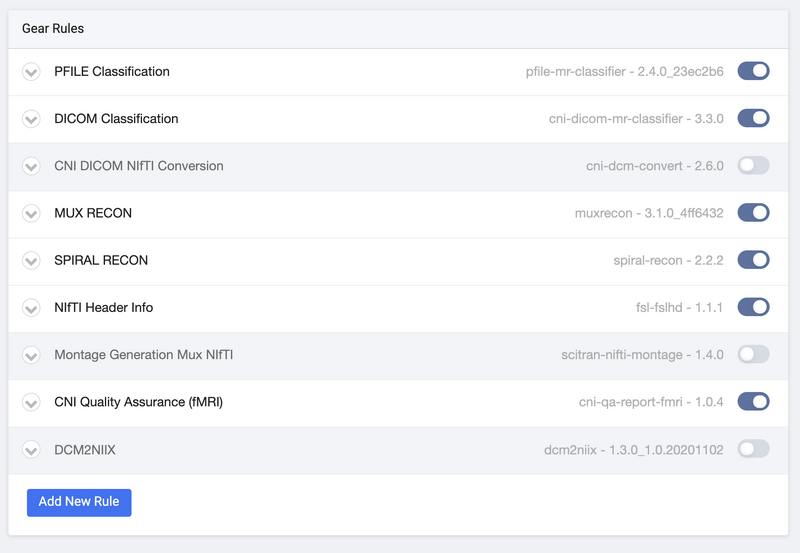
Task: Turn off the SPIRAL RECON toggle
Action: click(x=753, y=260)
